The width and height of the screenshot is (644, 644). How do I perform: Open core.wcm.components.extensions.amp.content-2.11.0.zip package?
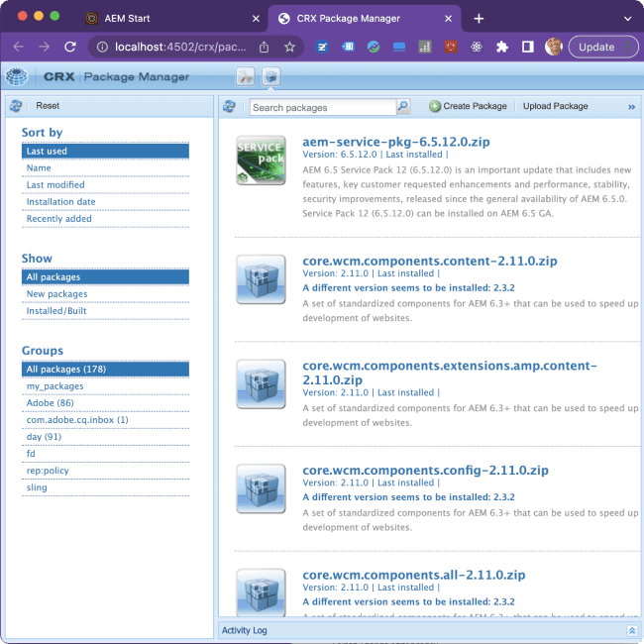(450, 373)
